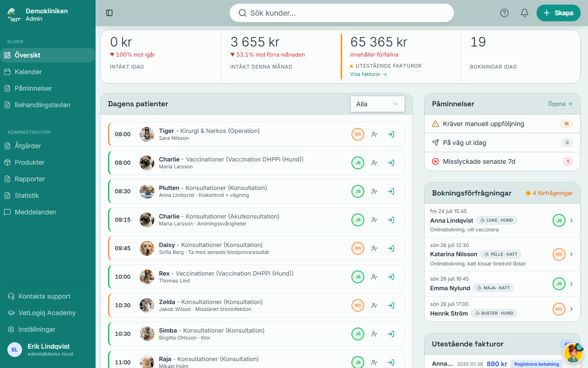Click the assign person icon for Tiger
Screen dimensions: 588x368
tap(374, 134)
